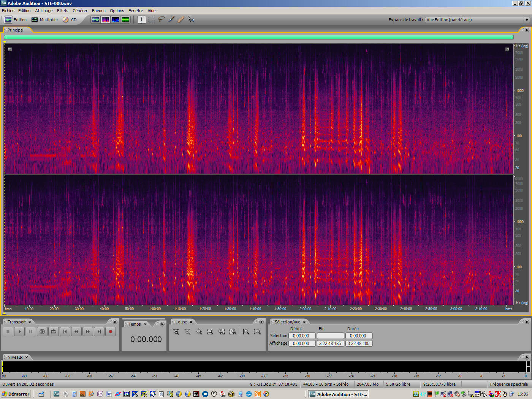Open the Fenêtre menu

136,11
